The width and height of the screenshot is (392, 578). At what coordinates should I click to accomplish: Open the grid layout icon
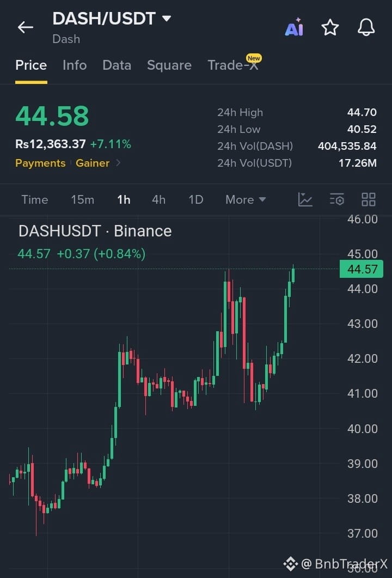(x=369, y=199)
